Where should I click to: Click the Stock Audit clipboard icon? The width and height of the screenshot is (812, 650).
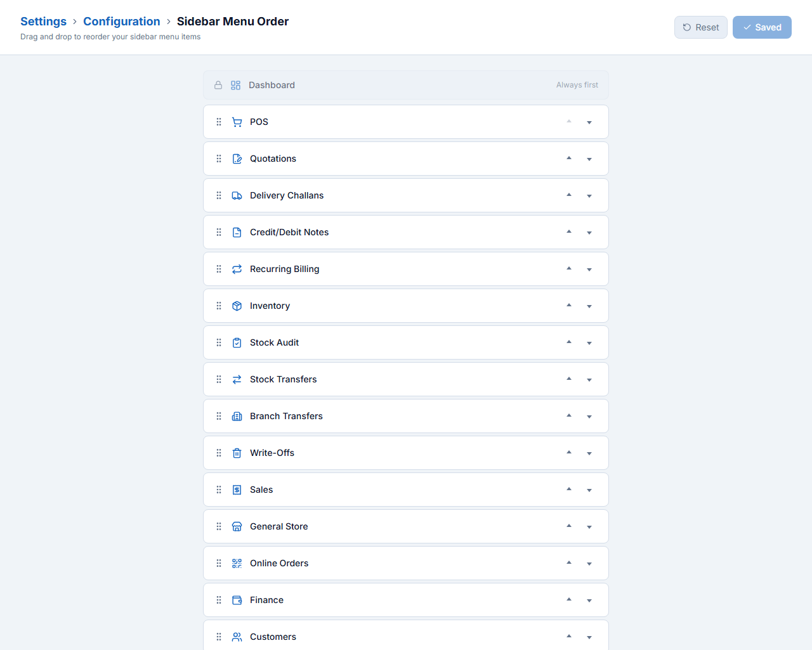click(237, 342)
